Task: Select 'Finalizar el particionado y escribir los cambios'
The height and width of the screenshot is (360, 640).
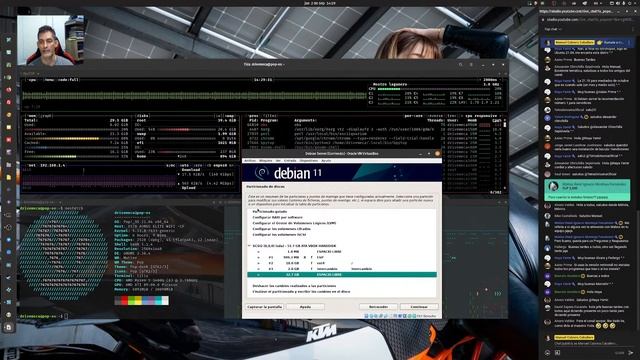Action: click(x=301, y=291)
